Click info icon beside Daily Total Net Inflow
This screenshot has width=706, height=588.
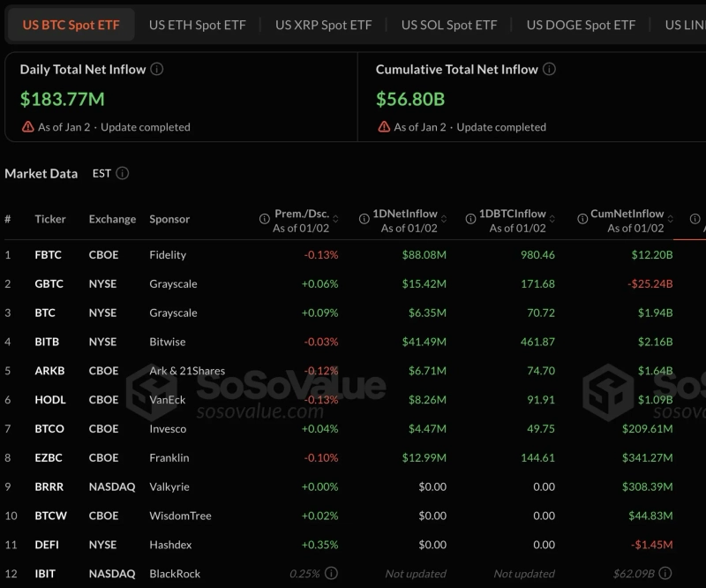coord(157,69)
